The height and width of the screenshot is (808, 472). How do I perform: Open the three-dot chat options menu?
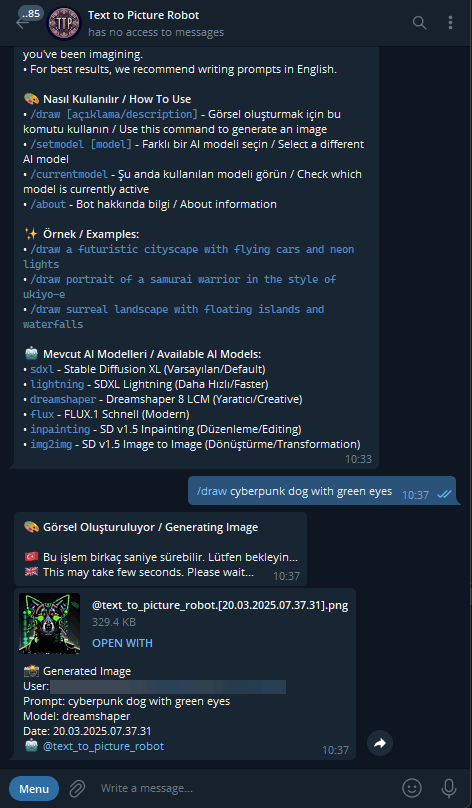coord(450,23)
